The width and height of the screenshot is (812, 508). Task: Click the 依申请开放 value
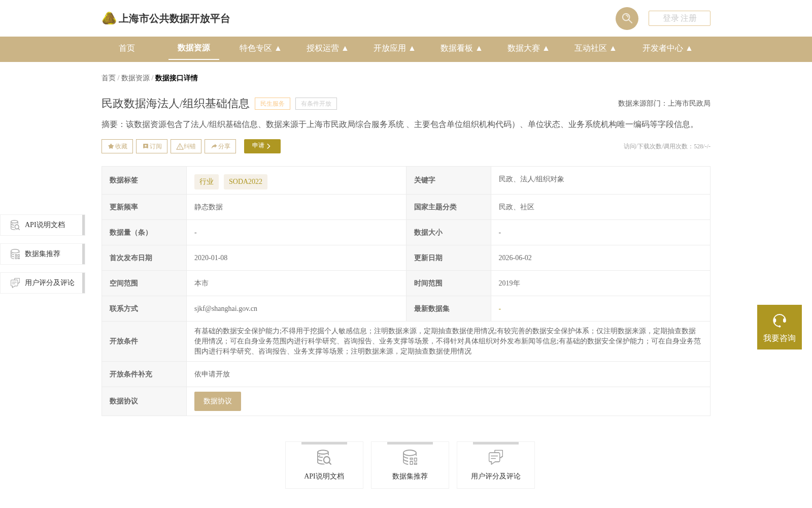212,374
